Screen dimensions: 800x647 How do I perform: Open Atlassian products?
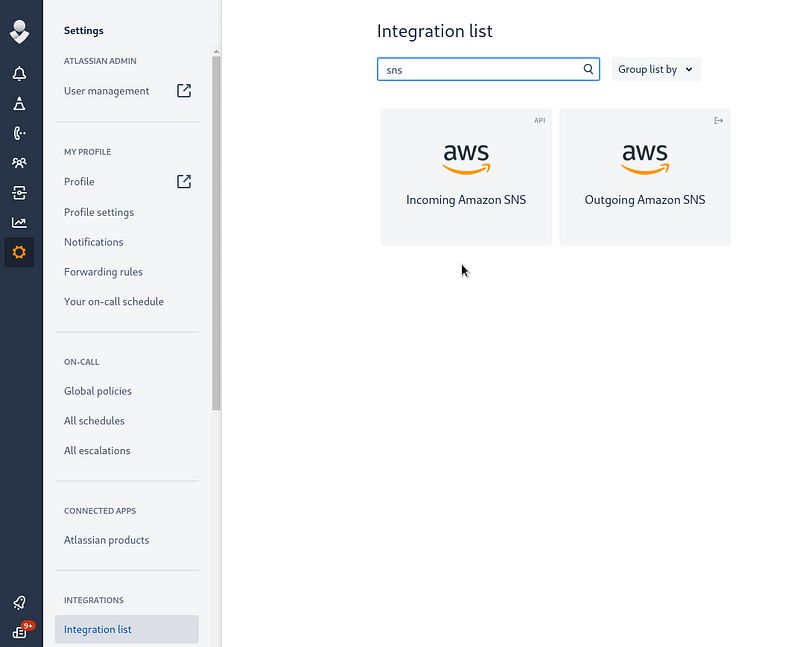(x=106, y=540)
